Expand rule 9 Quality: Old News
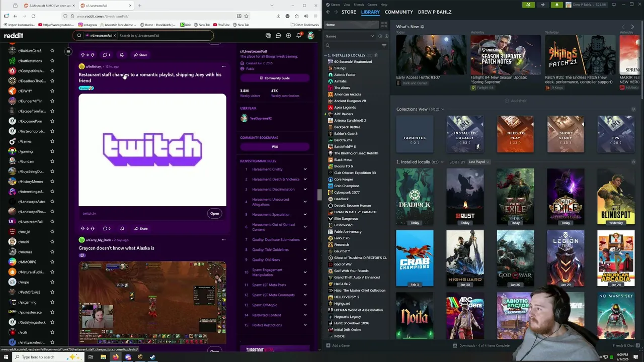644x362 pixels. click(x=305, y=260)
